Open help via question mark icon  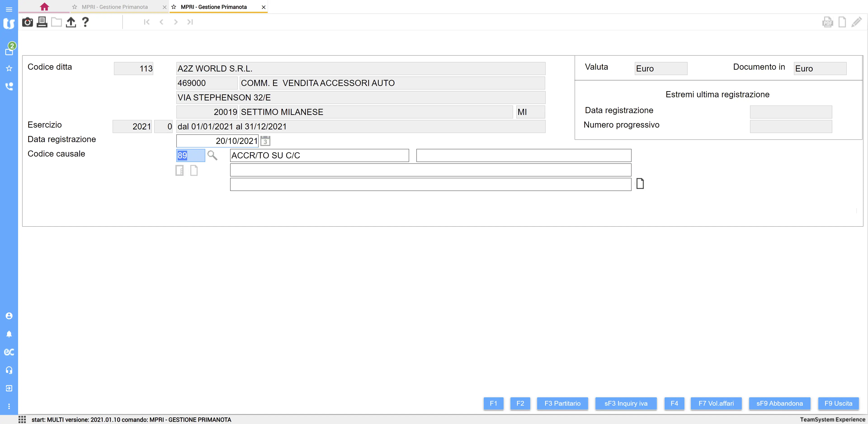point(85,22)
